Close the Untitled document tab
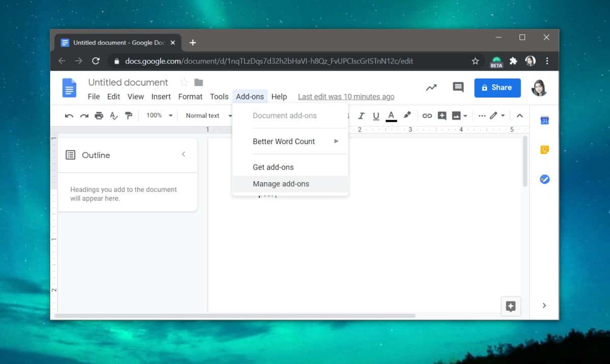The height and width of the screenshot is (364, 610). 173,43
